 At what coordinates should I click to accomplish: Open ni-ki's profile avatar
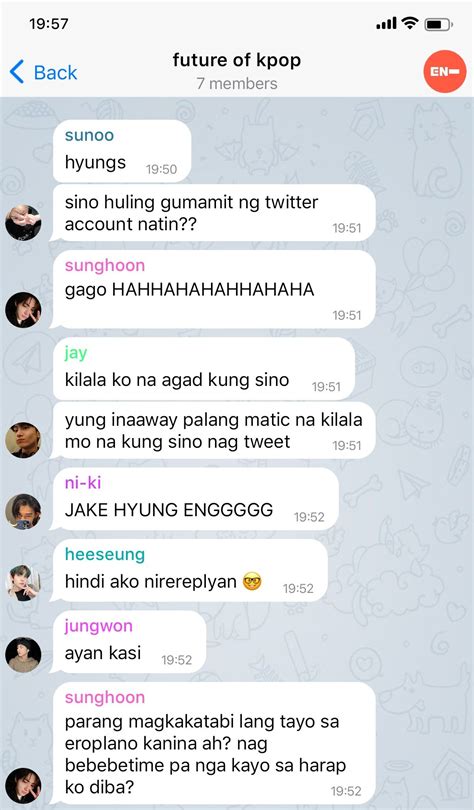tap(23, 511)
